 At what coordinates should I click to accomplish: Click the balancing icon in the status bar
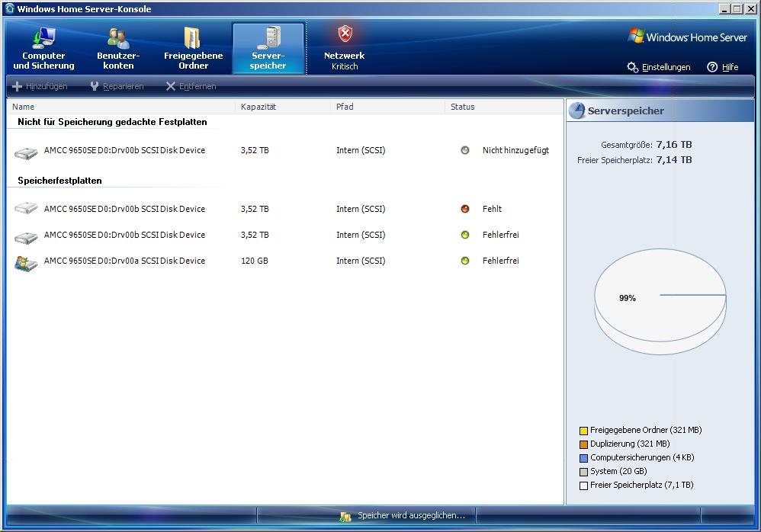(x=345, y=517)
